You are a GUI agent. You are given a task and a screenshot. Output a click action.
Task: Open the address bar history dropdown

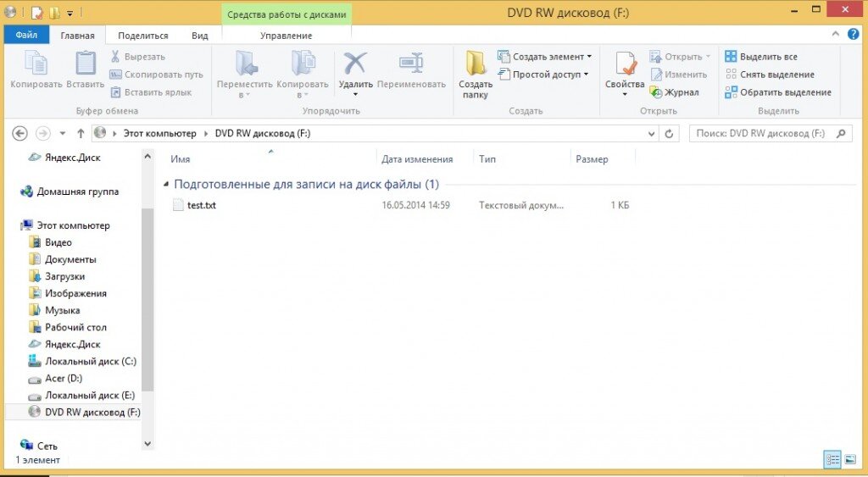pos(651,133)
